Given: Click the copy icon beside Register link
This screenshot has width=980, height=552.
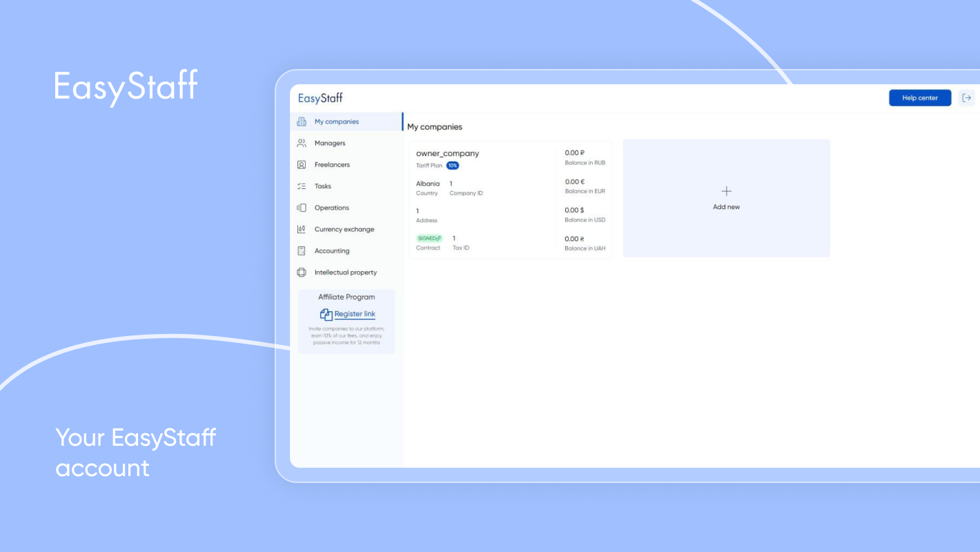Looking at the screenshot, I should (326, 315).
